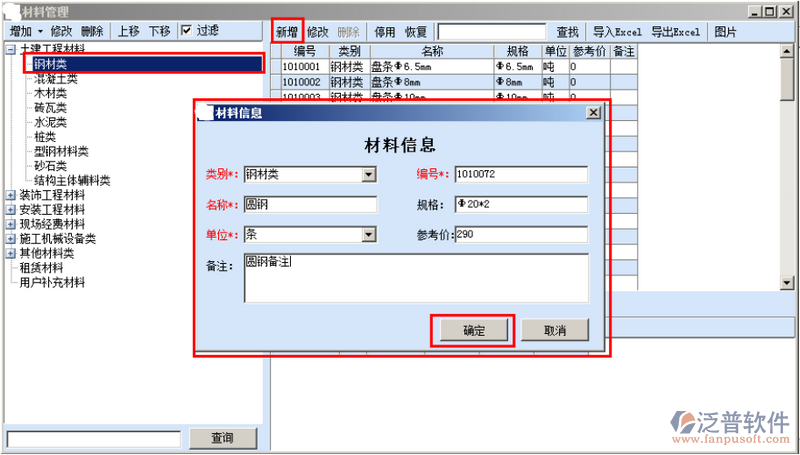Click the 备注 text area
The height and width of the screenshot is (455, 800).
click(x=416, y=278)
